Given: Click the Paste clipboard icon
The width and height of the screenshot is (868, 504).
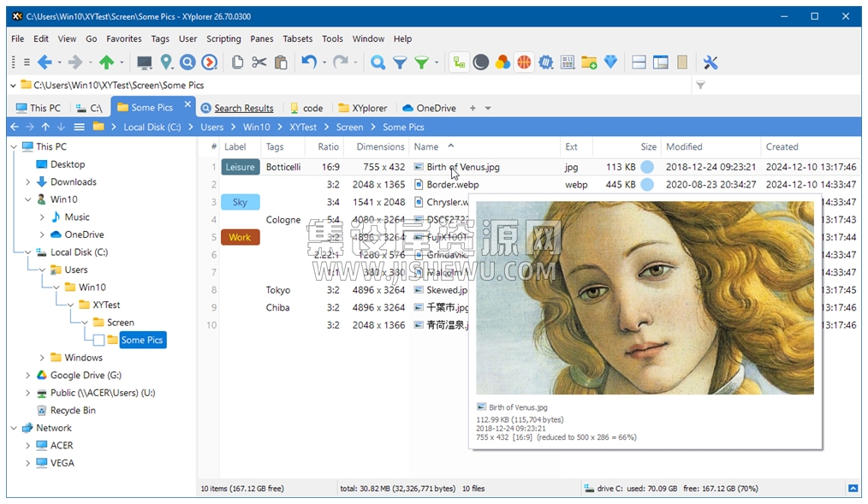Looking at the screenshot, I should (282, 62).
